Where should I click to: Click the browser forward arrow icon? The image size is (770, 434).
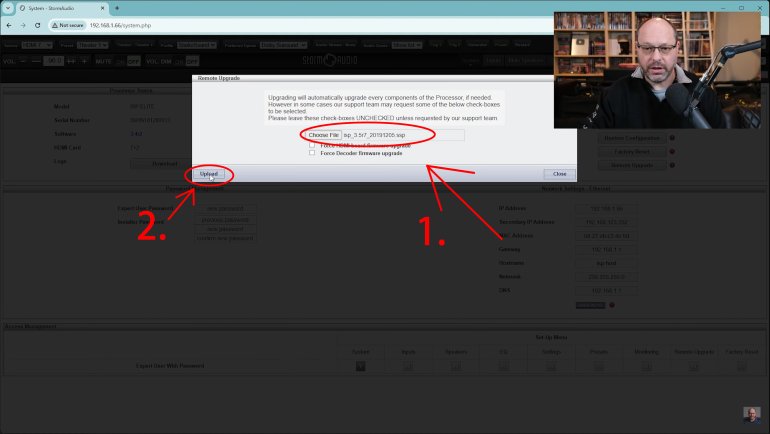click(x=23, y=25)
